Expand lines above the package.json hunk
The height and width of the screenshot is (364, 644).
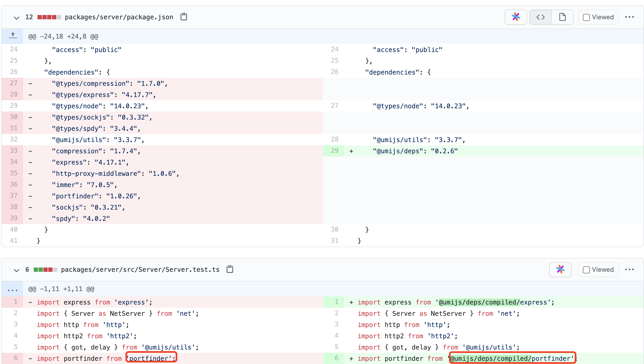(13, 36)
